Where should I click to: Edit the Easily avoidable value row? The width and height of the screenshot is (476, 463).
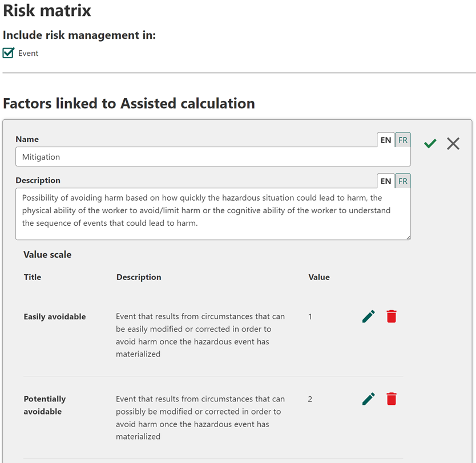(369, 316)
